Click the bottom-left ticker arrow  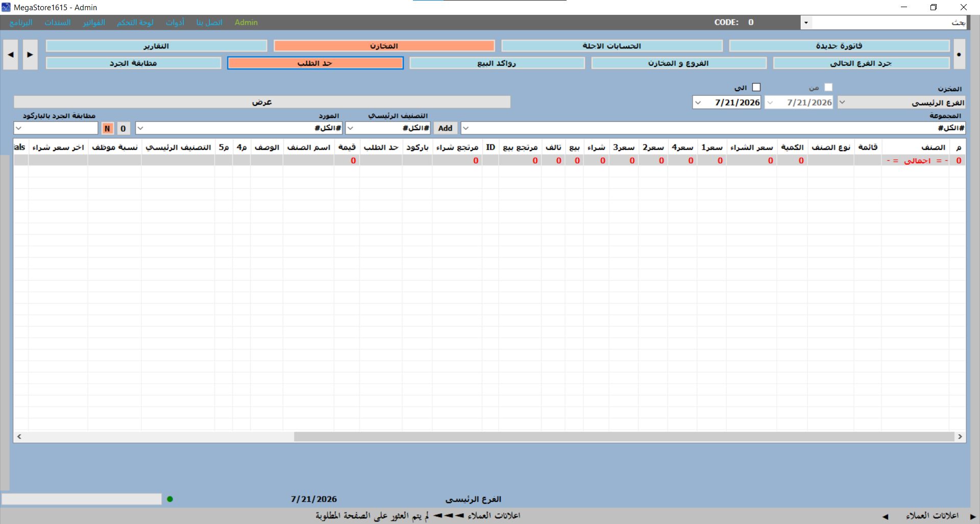point(885,516)
